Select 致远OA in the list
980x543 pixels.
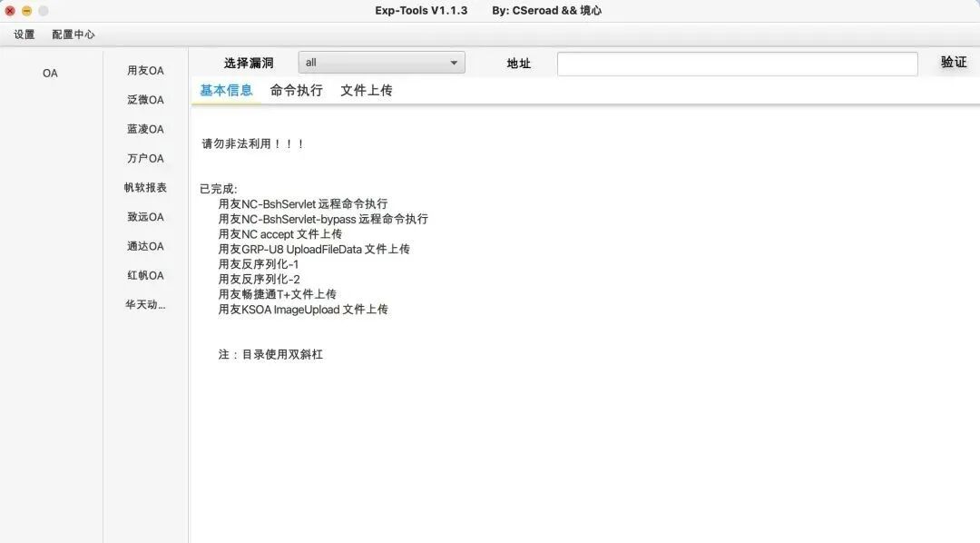click(145, 217)
